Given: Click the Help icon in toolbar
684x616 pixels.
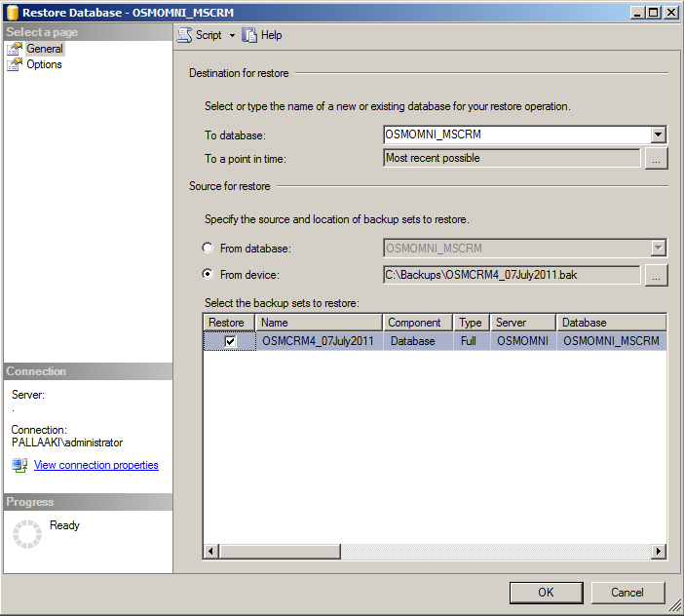Looking at the screenshot, I should pos(250,35).
